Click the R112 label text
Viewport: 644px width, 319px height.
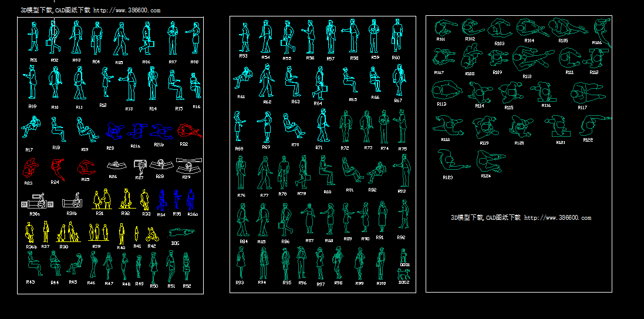(x=594, y=72)
